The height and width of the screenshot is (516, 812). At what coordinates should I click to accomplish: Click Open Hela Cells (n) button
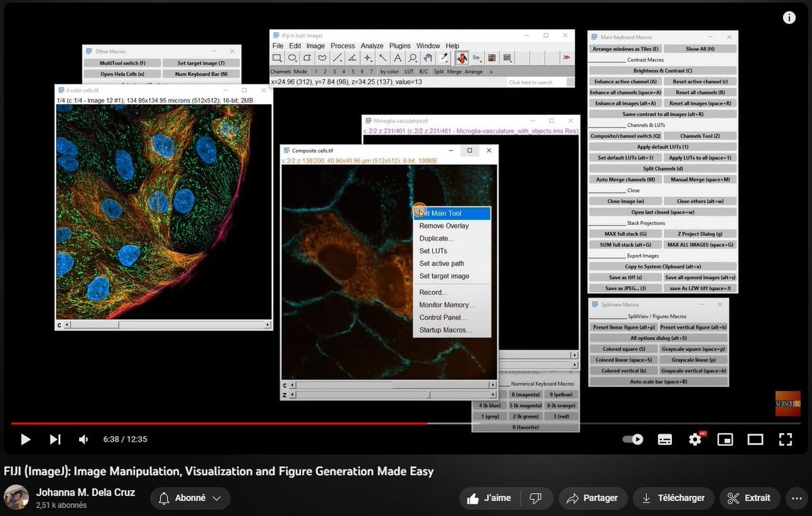point(122,74)
